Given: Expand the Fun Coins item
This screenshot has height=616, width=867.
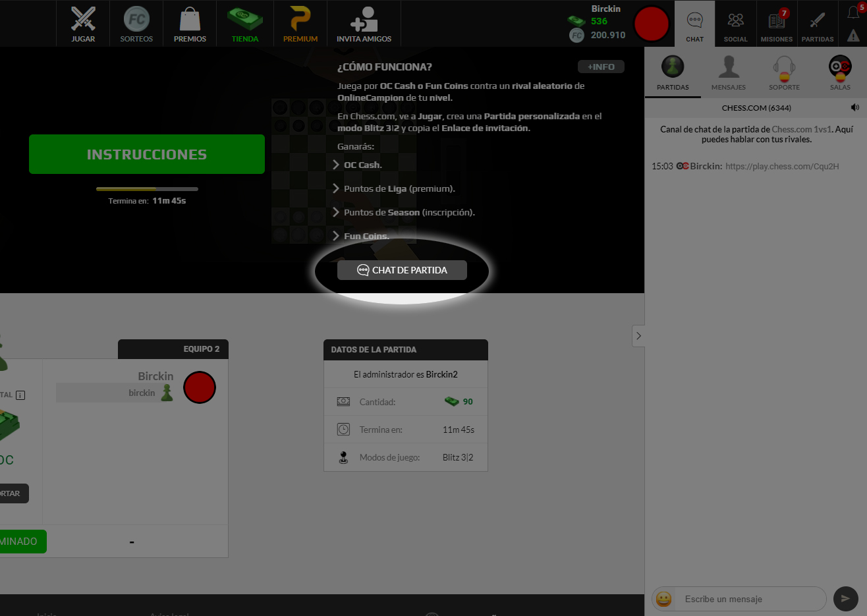Looking at the screenshot, I should click(360, 236).
